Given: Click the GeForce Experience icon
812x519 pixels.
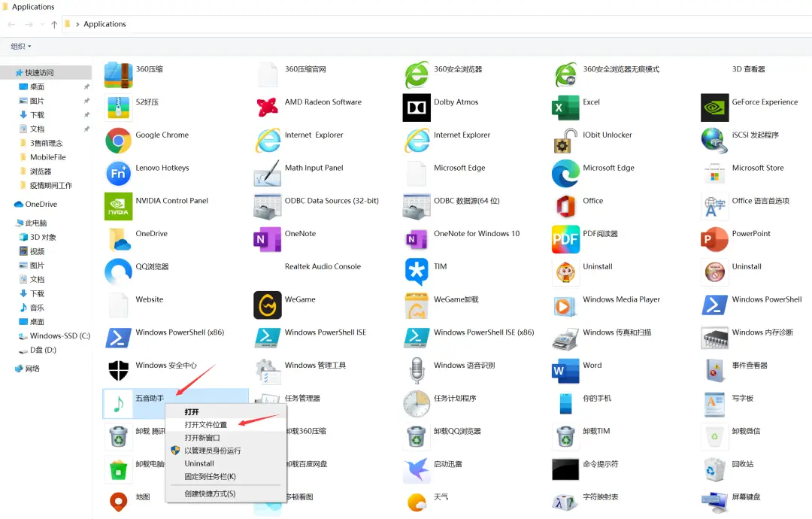Looking at the screenshot, I should 715,108.
